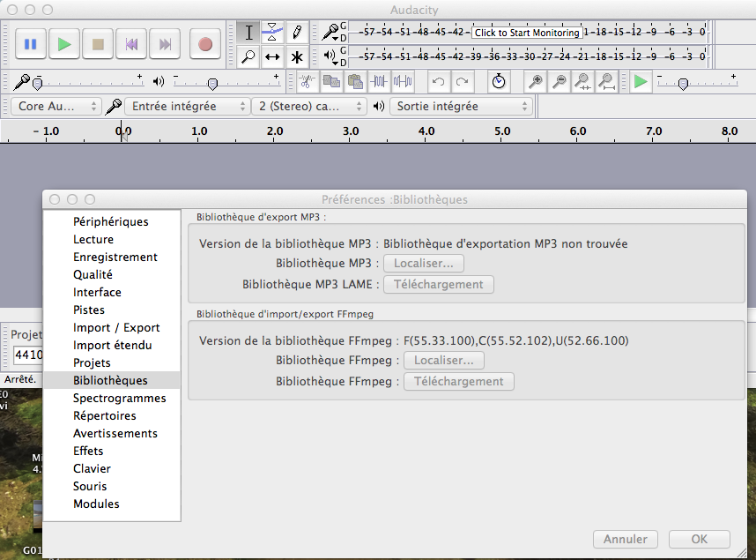Screen dimensions: 756x560
Task: Select Répertoires in preferences list
Action: [x=111, y=415]
